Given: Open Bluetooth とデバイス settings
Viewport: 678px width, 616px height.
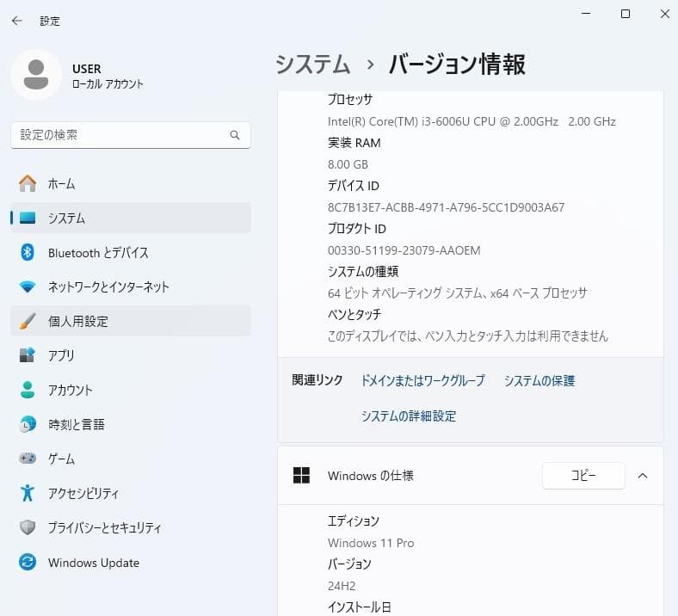Looking at the screenshot, I should [131, 252].
